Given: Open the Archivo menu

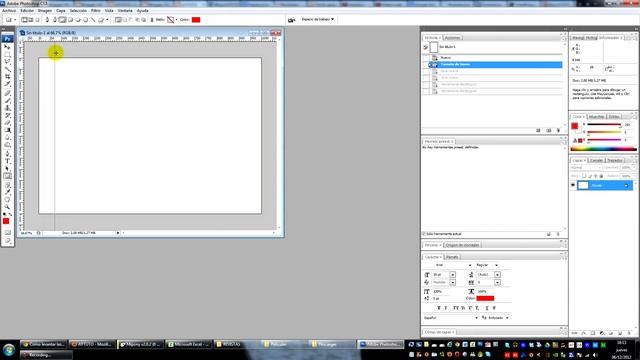Looking at the screenshot, I should (9, 11).
